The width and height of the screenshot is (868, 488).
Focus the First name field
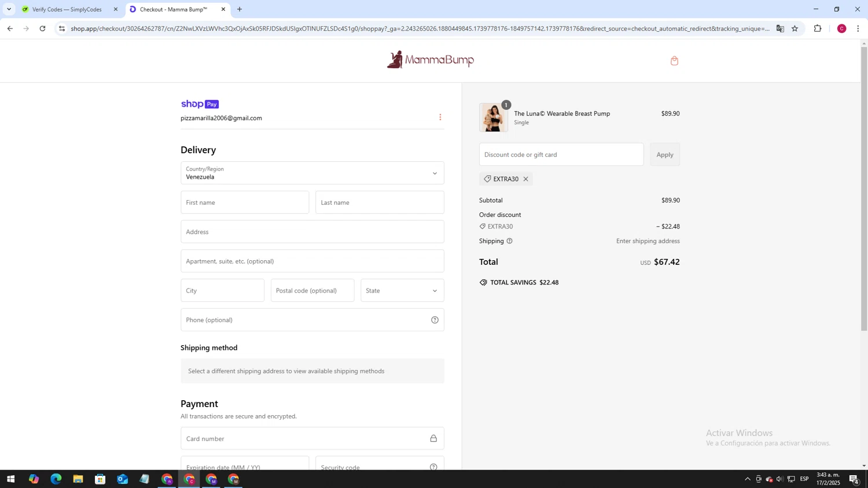tap(245, 202)
